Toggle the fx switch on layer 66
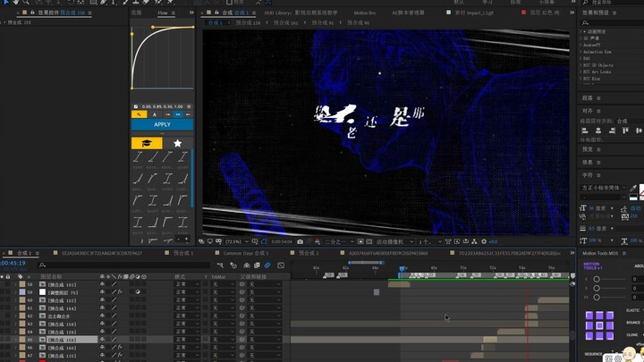Viewport: 644px width, 362px height. tap(120, 348)
